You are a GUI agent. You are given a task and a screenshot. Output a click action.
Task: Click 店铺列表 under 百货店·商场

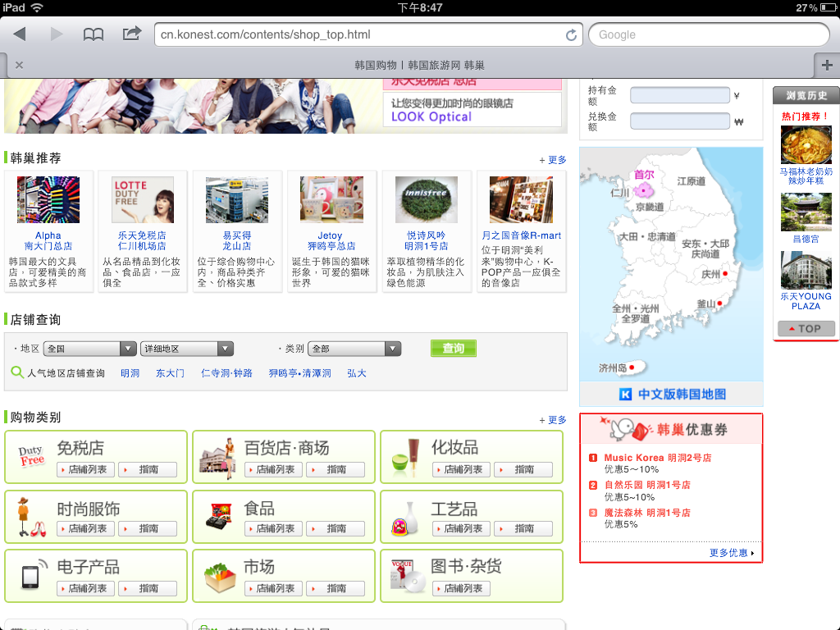coord(273,469)
